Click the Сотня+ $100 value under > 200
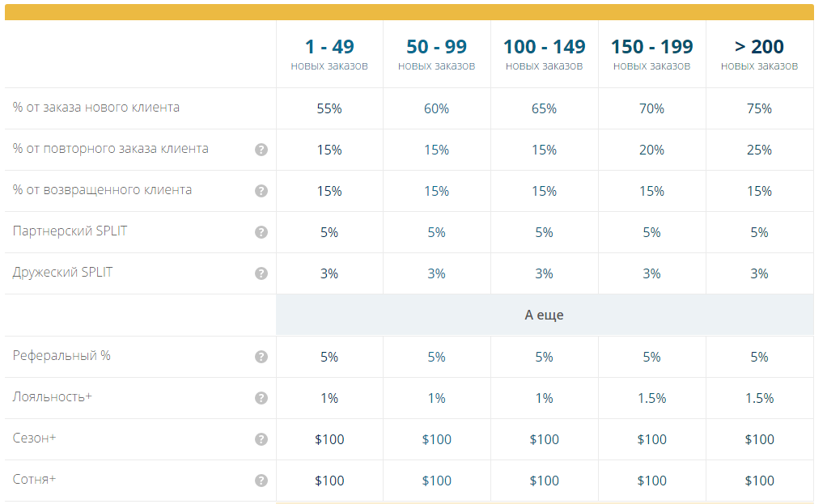Image resolution: width=827 pixels, height=504 pixels. (759, 481)
